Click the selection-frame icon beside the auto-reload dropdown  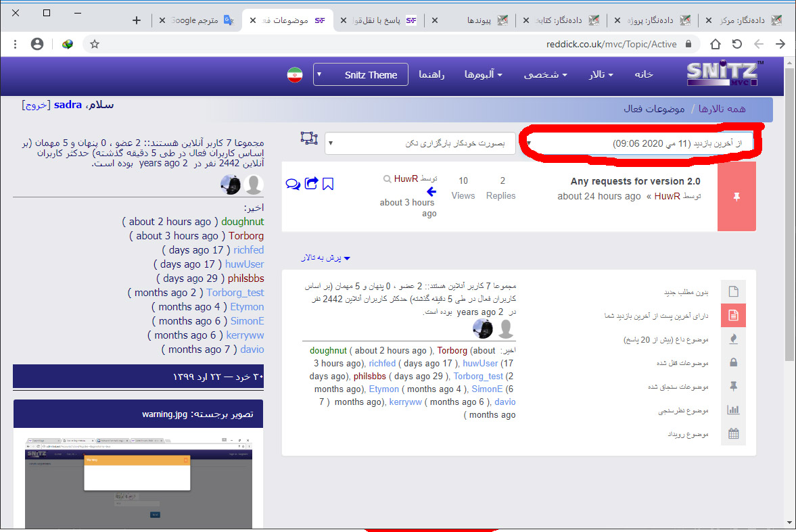(309, 138)
